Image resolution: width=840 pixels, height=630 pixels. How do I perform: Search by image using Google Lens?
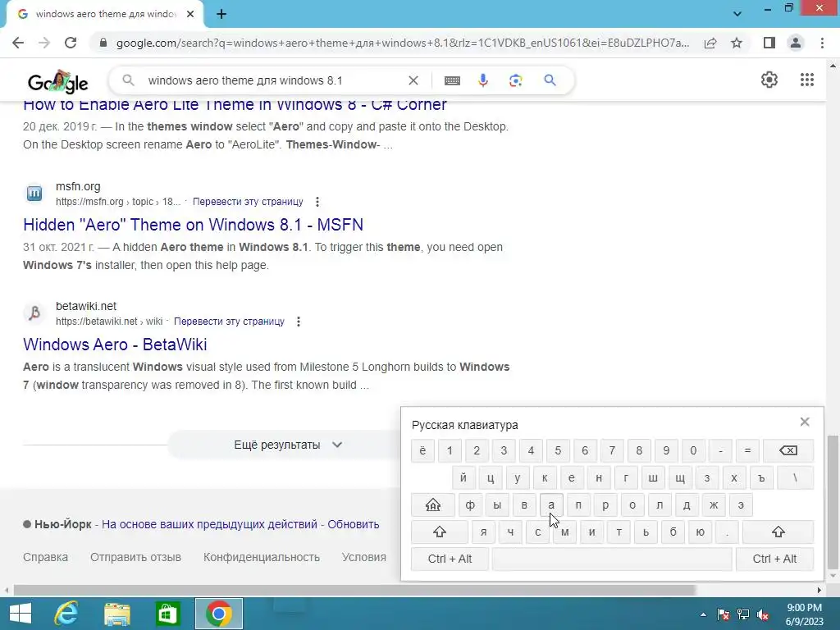pos(515,80)
